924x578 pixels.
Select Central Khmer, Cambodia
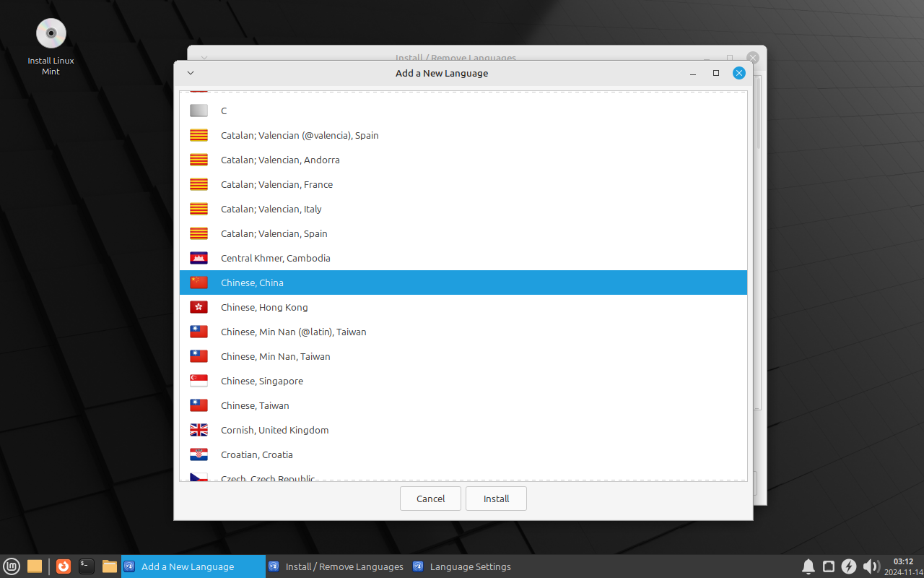pyautogui.click(x=463, y=258)
